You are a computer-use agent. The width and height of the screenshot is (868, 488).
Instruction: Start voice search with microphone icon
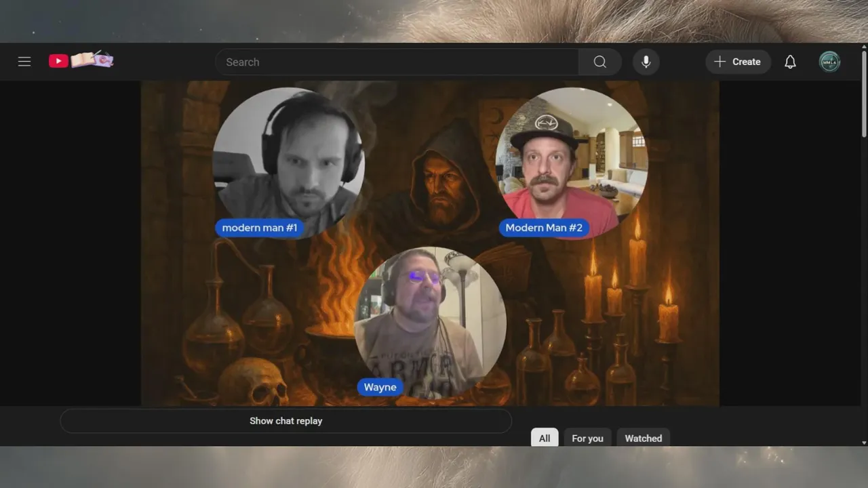point(646,62)
